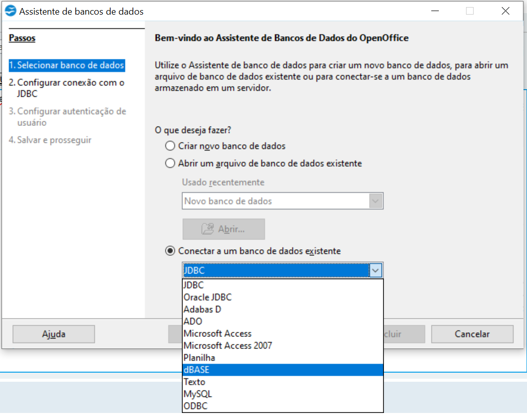This screenshot has height=420, width=527.
Task: Go to step 2 Configurar conexão com o JDBC
Action: pyautogui.click(x=67, y=88)
